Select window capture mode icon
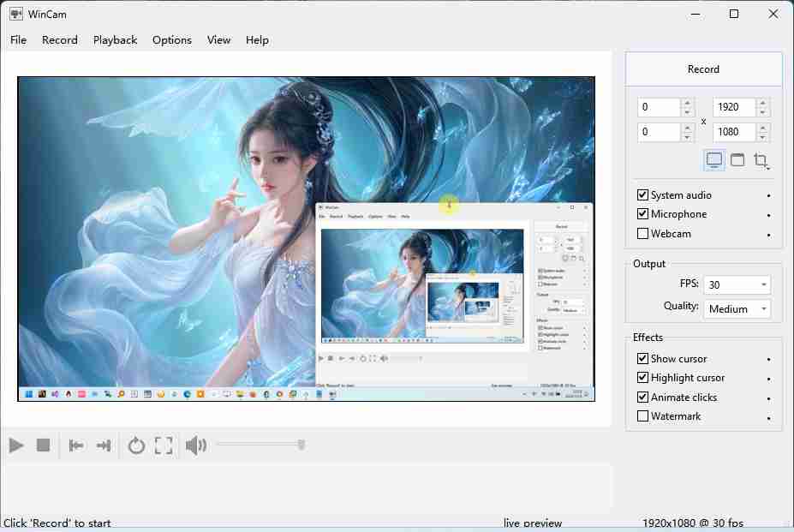The height and width of the screenshot is (532, 794). point(737,160)
